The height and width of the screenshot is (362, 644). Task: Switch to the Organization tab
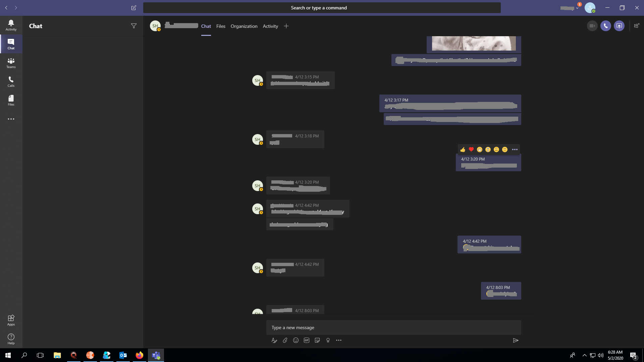244,26
